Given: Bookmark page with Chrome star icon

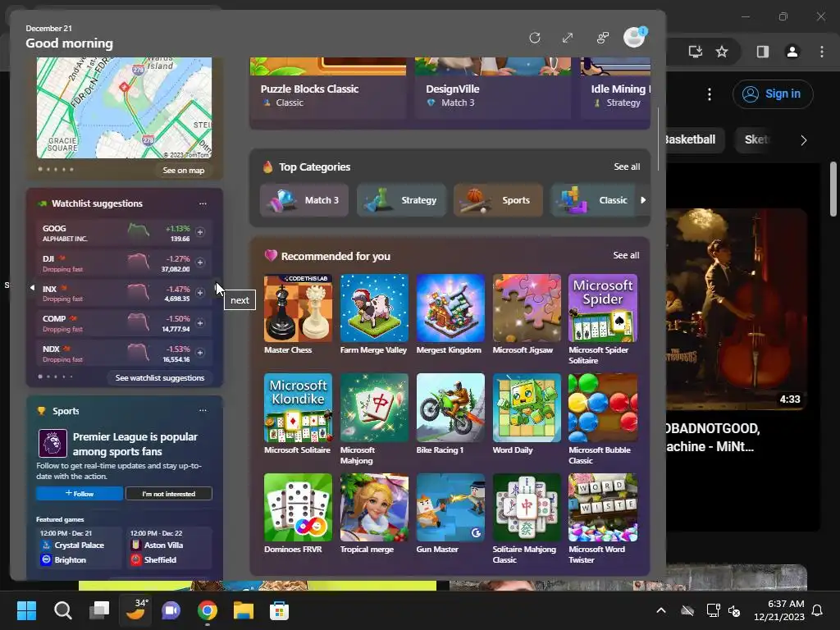Looking at the screenshot, I should [x=722, y=52].
